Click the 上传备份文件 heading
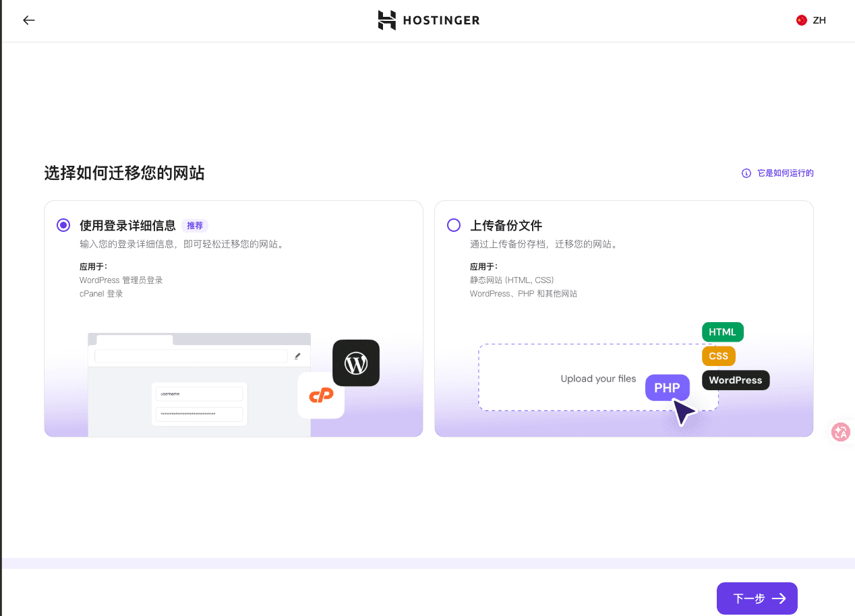 point(506,226)
